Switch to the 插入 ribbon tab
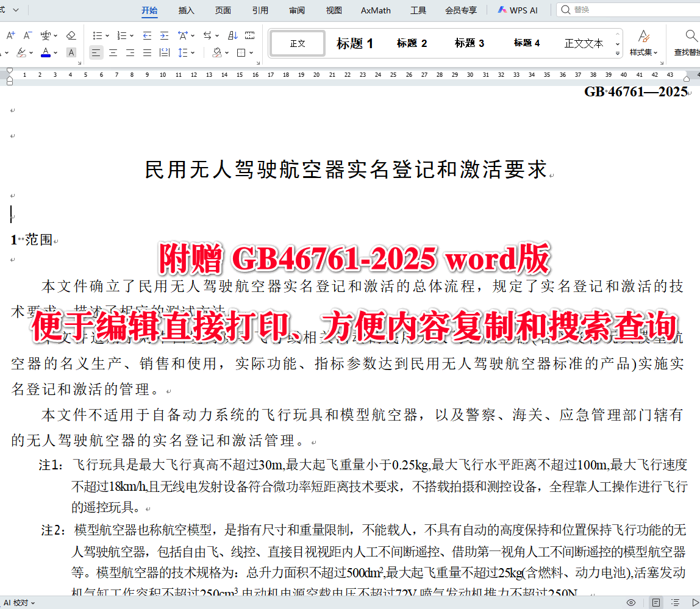The image size is (700, 609). click(x=186, y=10)
